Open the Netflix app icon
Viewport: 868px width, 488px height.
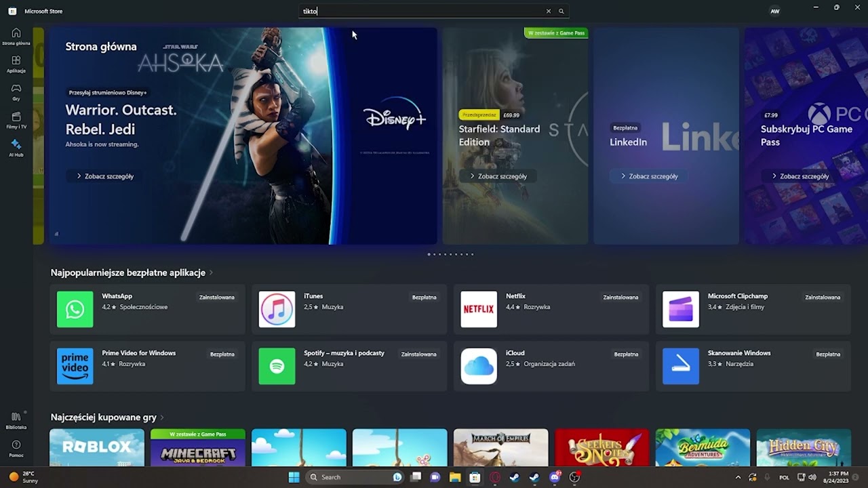[479, 309]
